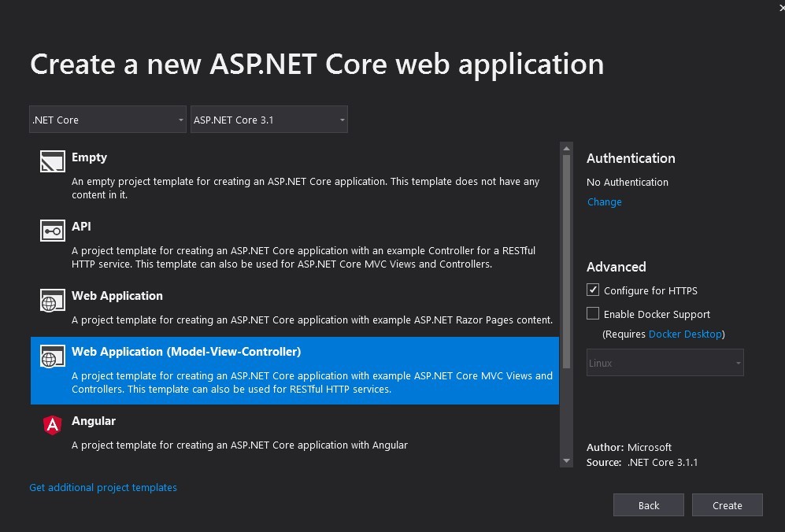This screenshot has height=532, width=785.
Task: Click the template list scroll up arrow
Action: (566, 148)
